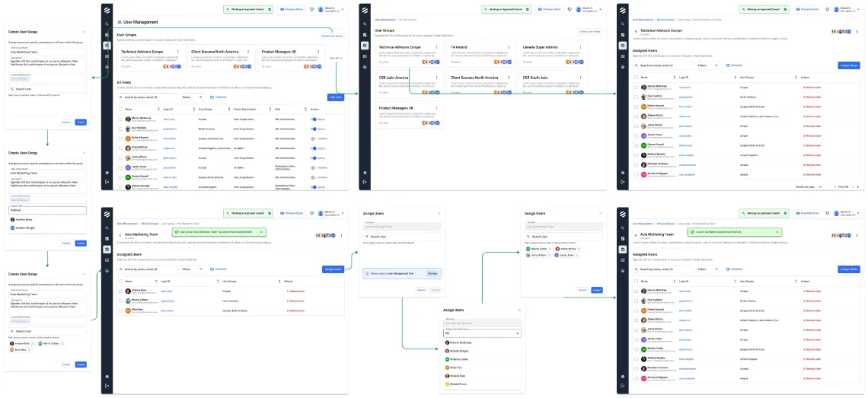Open Results per page dropdown
This screenshot has width=868, height=398.
click(x=820, y=186)
